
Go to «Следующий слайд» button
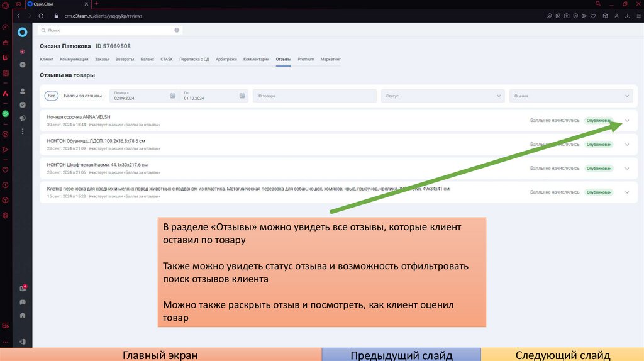coord(563,355)
